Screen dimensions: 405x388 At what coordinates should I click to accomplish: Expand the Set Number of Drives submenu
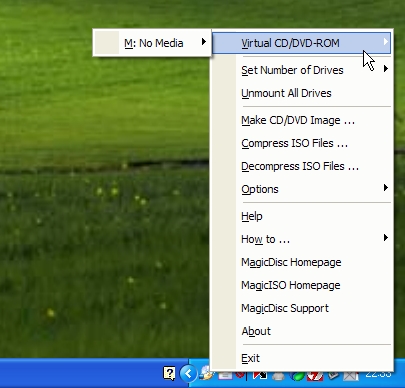pyautogui.click(x=301, y=70)
